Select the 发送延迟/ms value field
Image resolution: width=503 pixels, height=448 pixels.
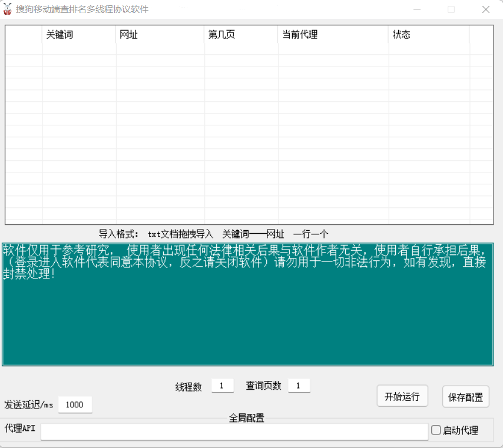click(x=75, y=405)
